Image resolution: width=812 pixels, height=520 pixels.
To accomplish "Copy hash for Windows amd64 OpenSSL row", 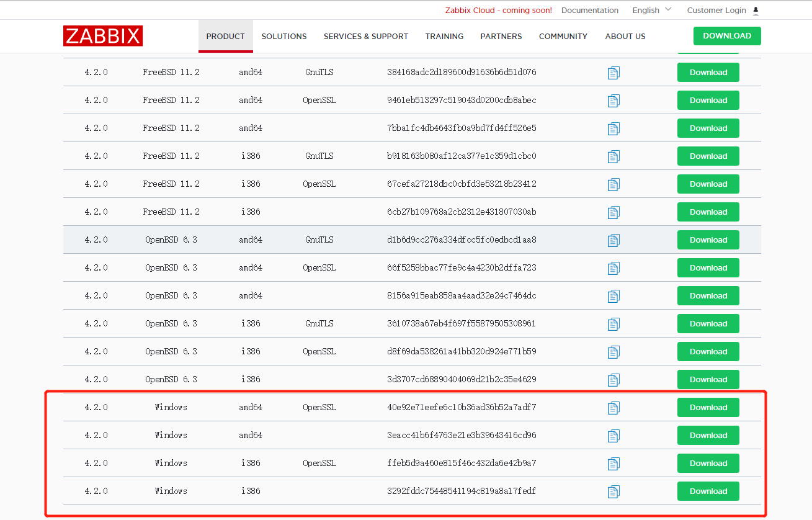I will pyautogui.click(x=613, y=408).
